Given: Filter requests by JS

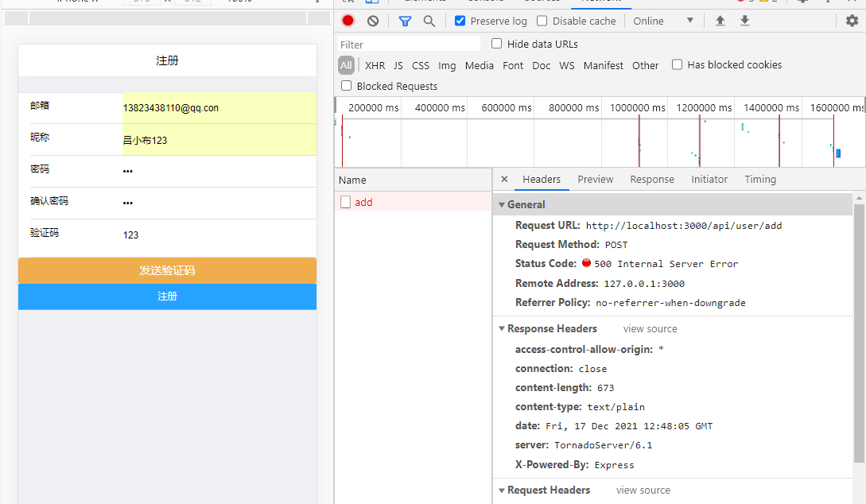Looking at the screenshot, I should tap(398, 66).
